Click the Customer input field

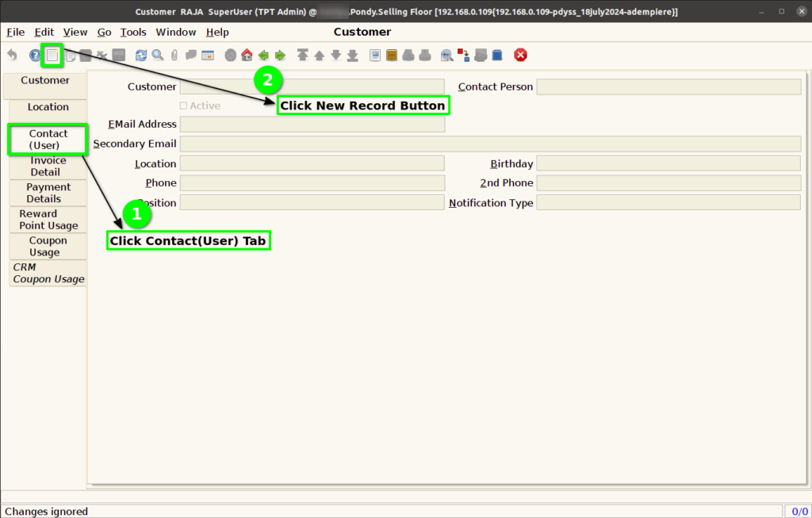(x=312, y=86)
